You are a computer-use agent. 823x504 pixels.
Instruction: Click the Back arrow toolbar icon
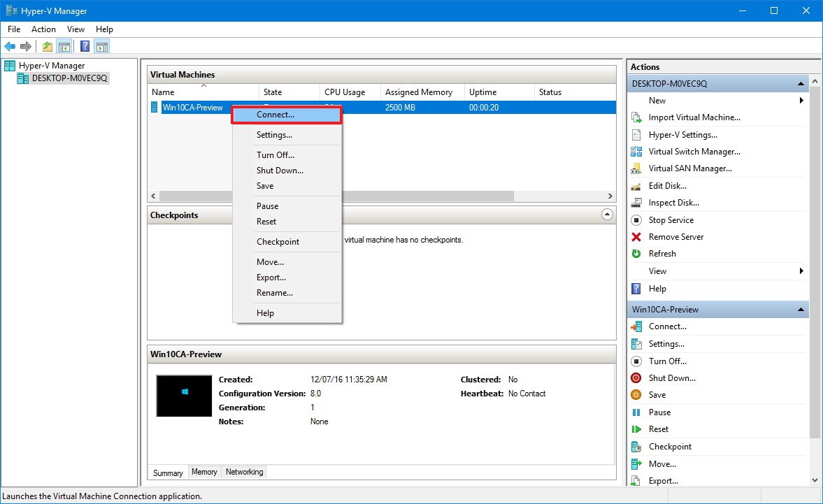coord(10,47)
